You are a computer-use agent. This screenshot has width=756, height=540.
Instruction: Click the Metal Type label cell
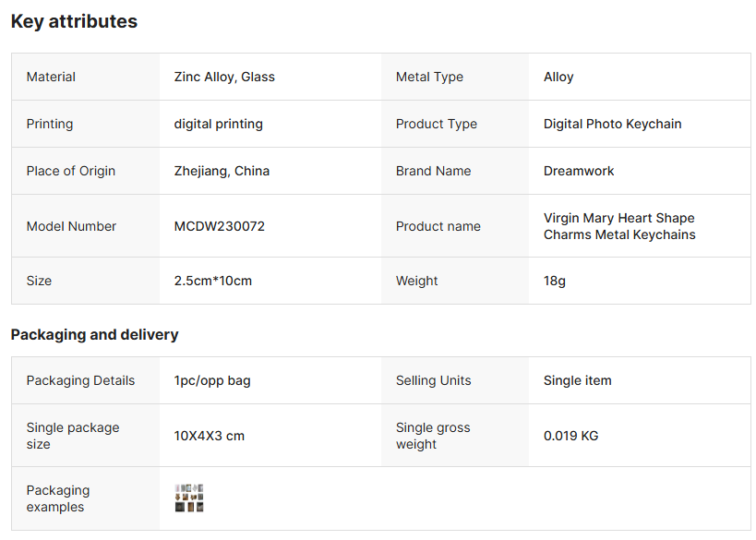point(429,77)
